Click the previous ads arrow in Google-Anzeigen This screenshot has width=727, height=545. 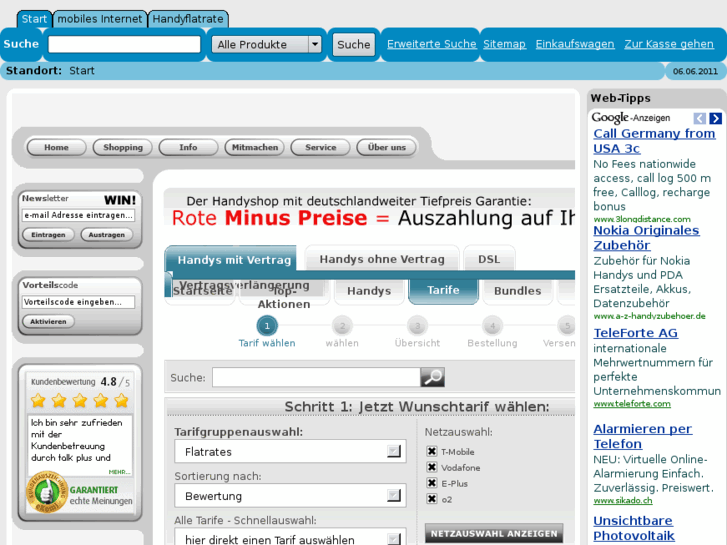point(700,118)
